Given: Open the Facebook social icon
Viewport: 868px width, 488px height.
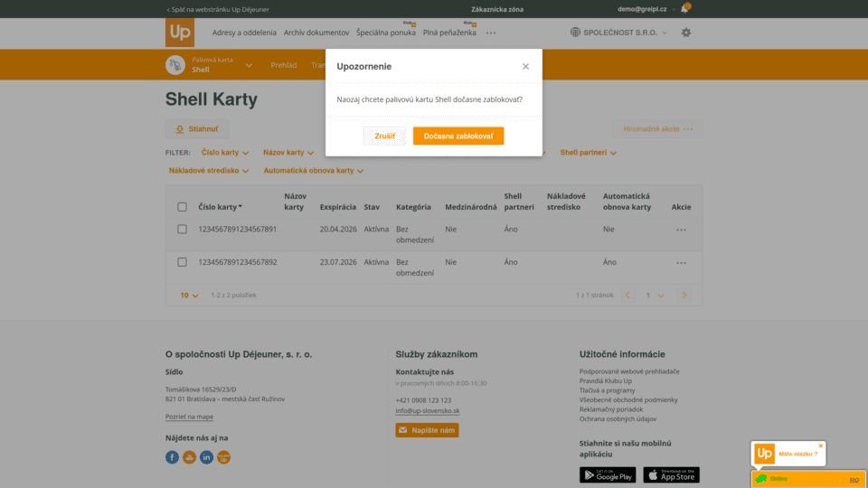Looking at the screenshot, I should pos(172,457).
